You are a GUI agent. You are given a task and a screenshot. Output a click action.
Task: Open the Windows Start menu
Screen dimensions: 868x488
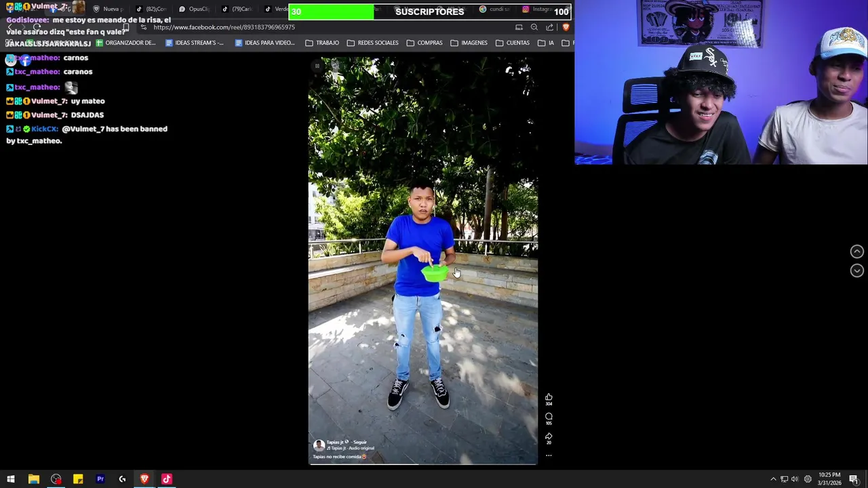[11, 479]
